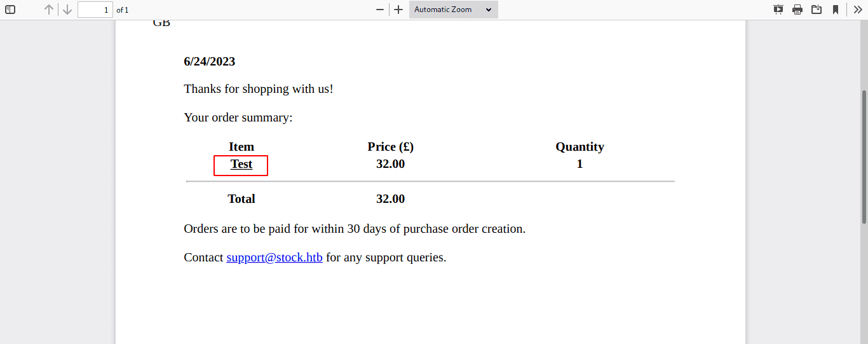Toggle the PDF sidebar panel

pyautogui.click(x=10, y=10)
